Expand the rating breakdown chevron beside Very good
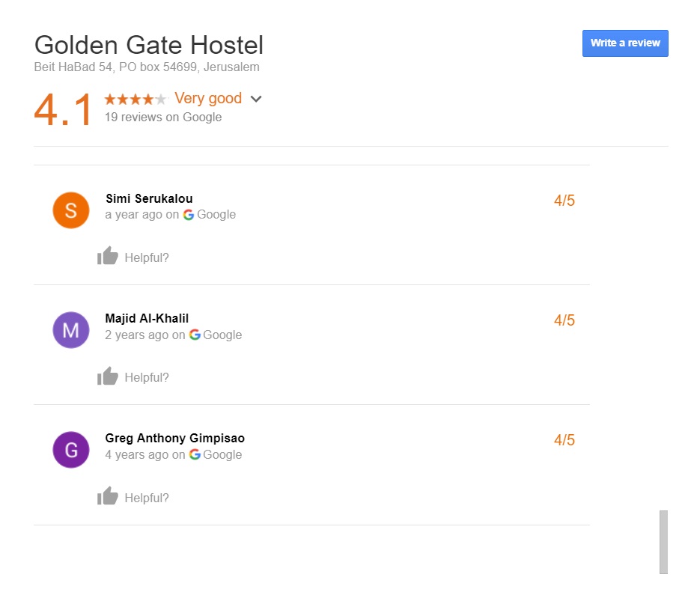 pyautogui.click(x=256, y=99)
